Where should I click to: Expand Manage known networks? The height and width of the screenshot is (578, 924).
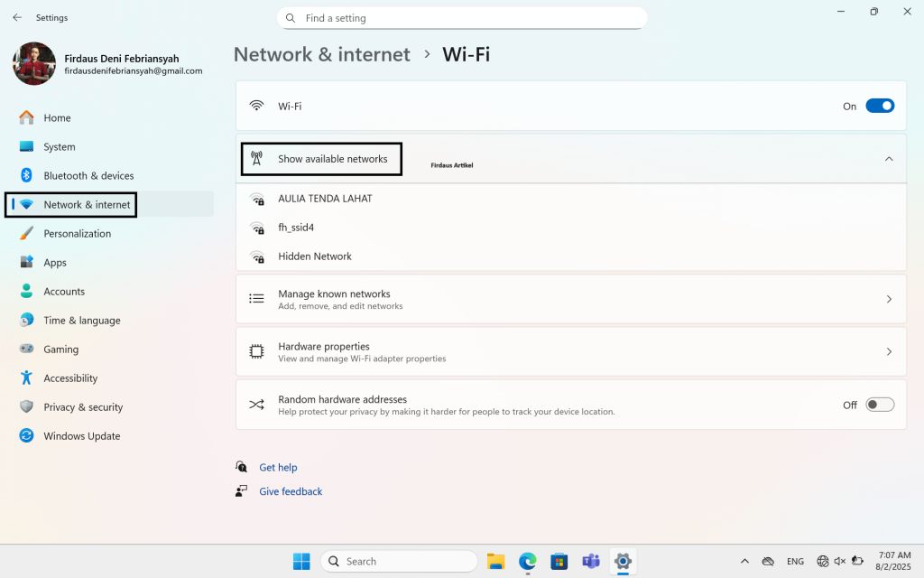[889, 299]
